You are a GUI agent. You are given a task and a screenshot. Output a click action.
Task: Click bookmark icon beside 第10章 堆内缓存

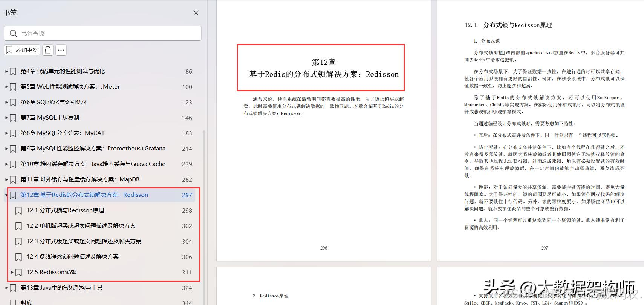click(x=13, y=164)
